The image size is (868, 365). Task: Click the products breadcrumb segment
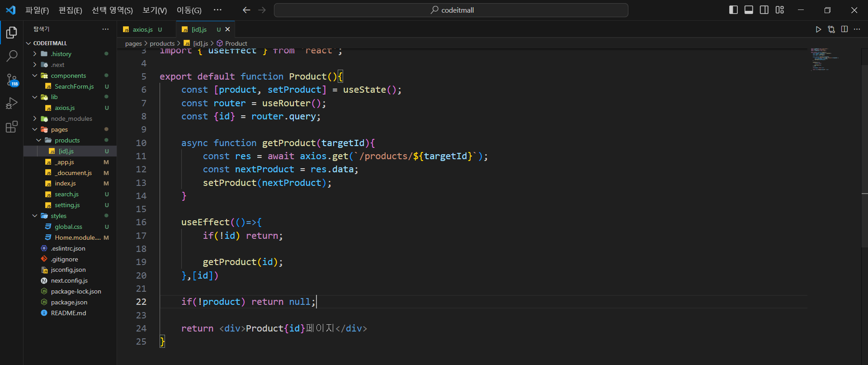[x=162, y=43]
